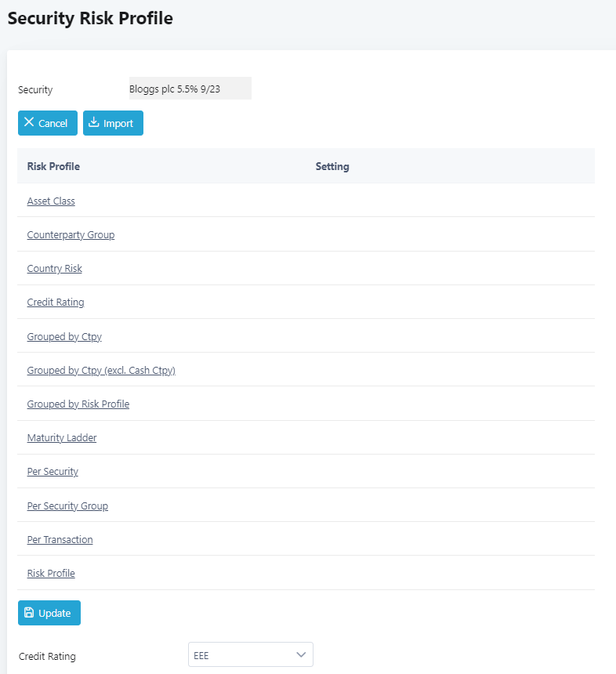The width and height of the screenshot is (616, 674).
Task: Click the Security field showing Bloggs plc
Action: pos(190,89)
